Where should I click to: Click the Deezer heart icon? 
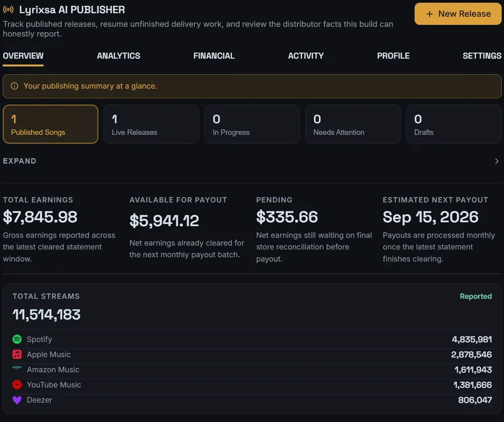(x=17, y=400)
